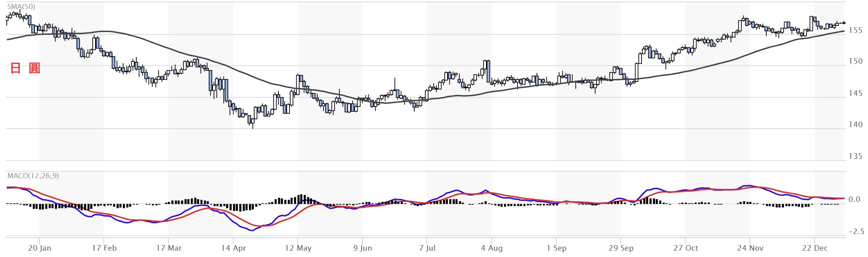Click the -2.5 MACD axis label

pyautogui.click(x=856, y=231)
